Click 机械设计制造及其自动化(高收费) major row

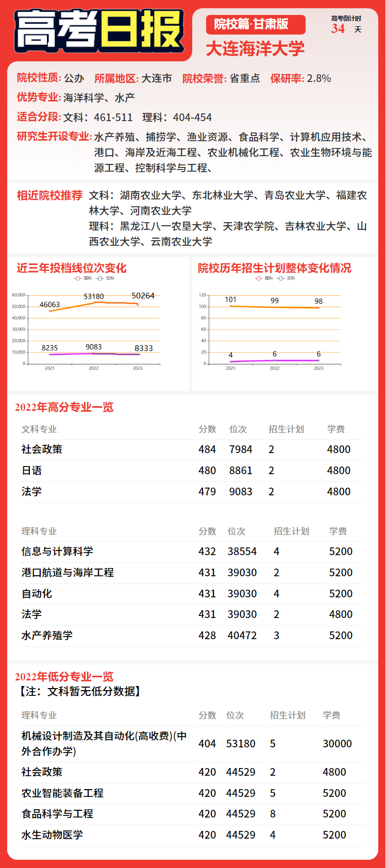pyautogui.click(x=193, y=744)
